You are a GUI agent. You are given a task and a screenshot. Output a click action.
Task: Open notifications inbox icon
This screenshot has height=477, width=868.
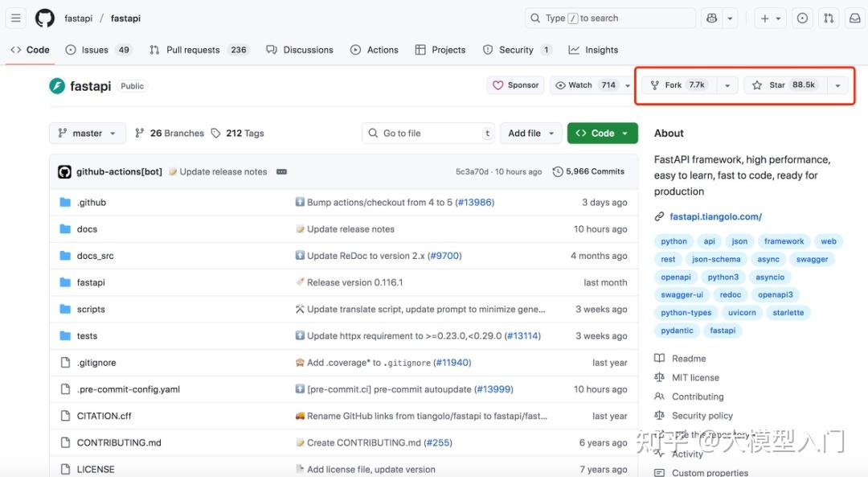pos(855,19)
